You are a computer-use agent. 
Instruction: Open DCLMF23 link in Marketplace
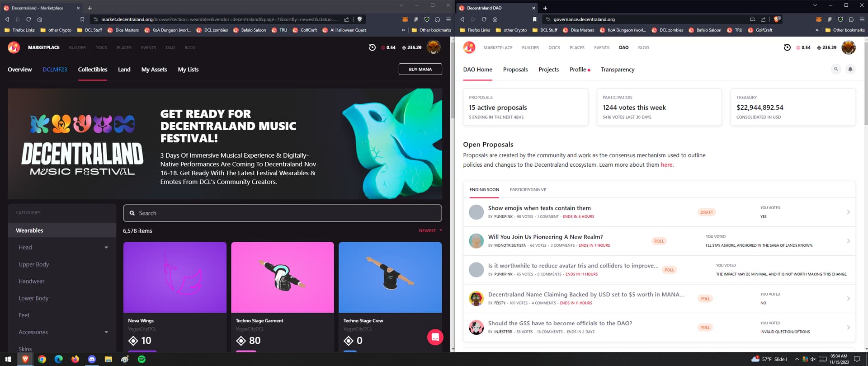(55, 70)
